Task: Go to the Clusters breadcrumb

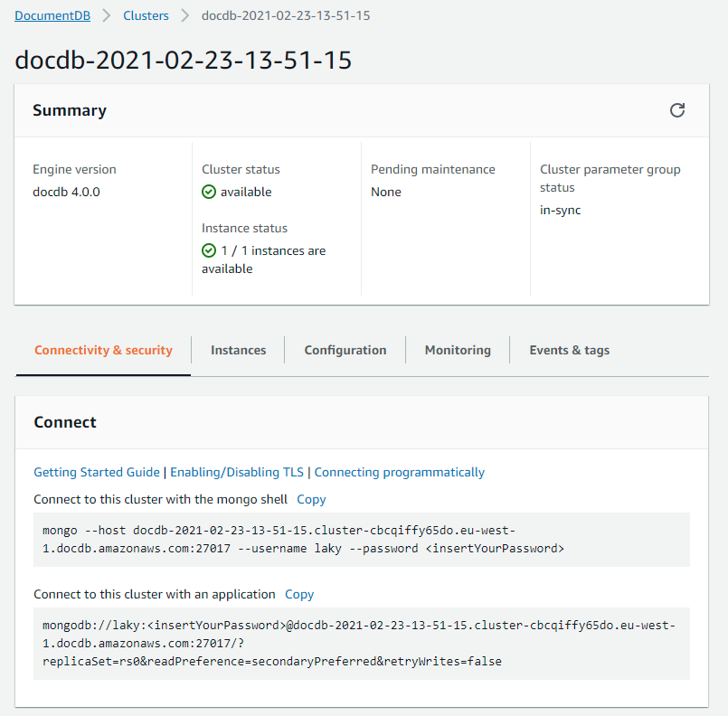Action: (146, 15)
